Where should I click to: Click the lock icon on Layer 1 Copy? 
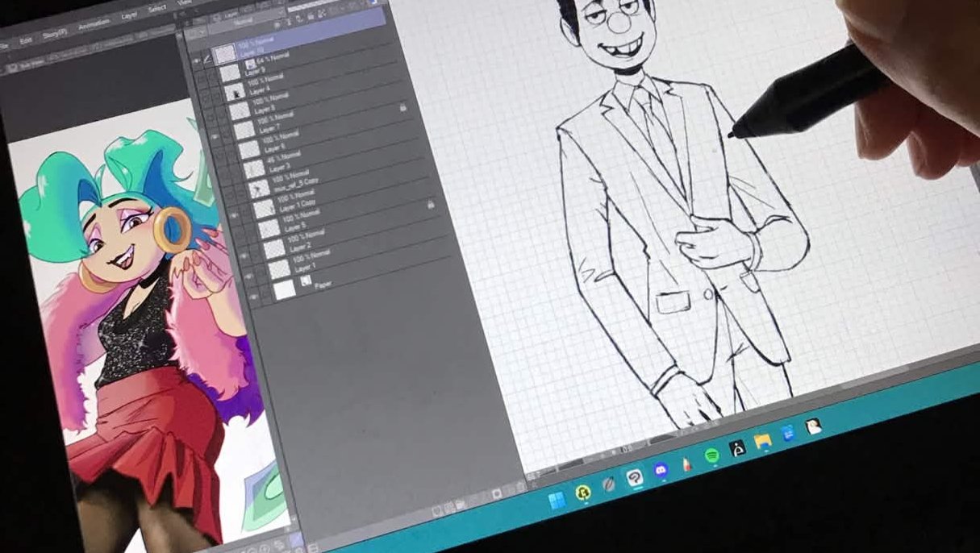click(x=432, y=204)
